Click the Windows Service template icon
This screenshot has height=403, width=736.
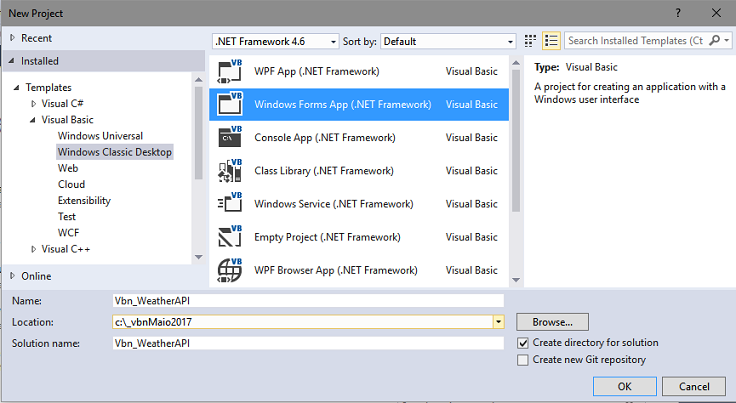[230, 204]
